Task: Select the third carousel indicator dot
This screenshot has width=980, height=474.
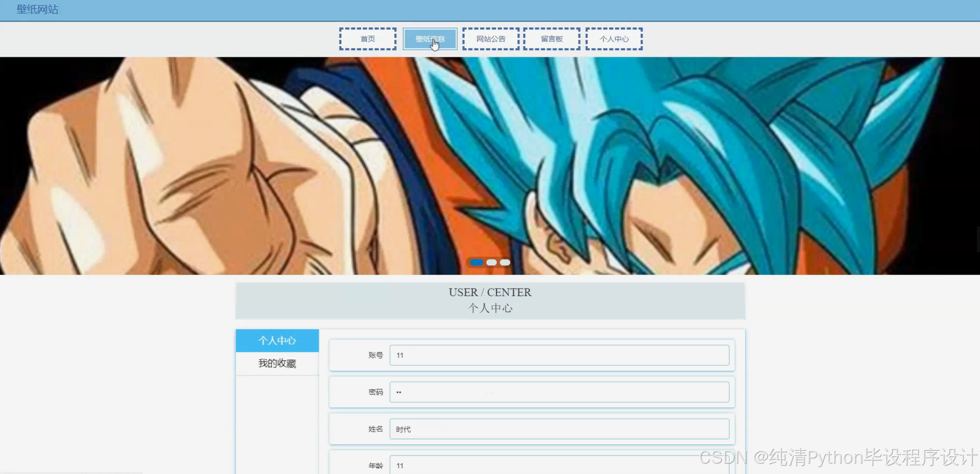Action: pyautogui.click(x=505, y=263)
